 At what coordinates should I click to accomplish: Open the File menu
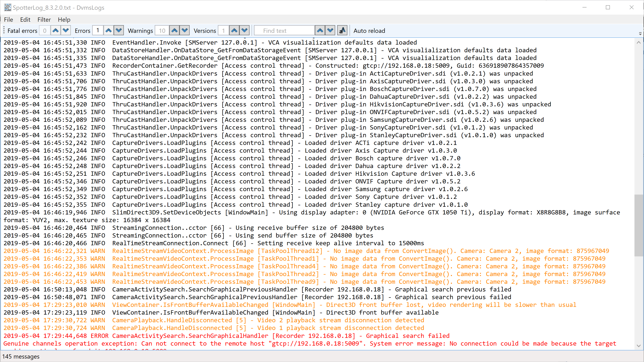[9, 19]
